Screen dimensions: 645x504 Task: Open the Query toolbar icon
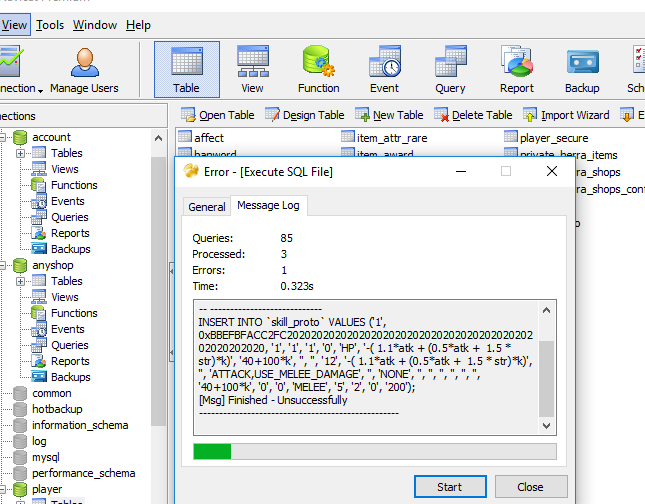coord(450,69)
